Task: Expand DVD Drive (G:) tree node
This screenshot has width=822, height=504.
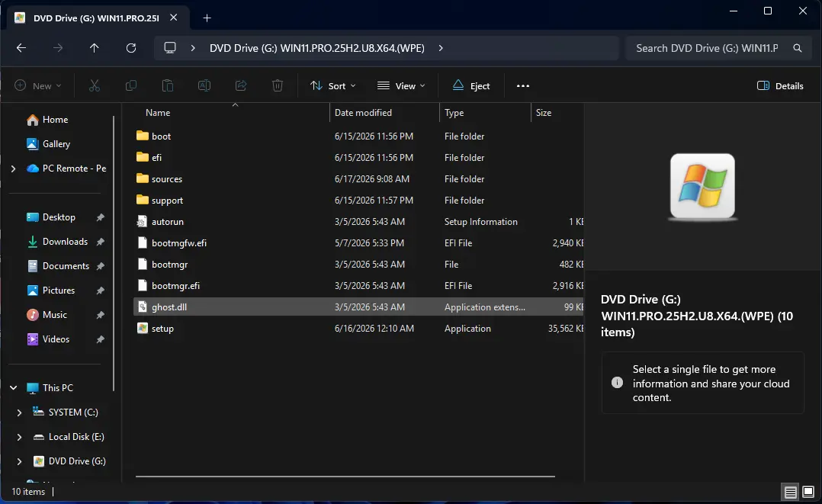Action: point(19,461)
